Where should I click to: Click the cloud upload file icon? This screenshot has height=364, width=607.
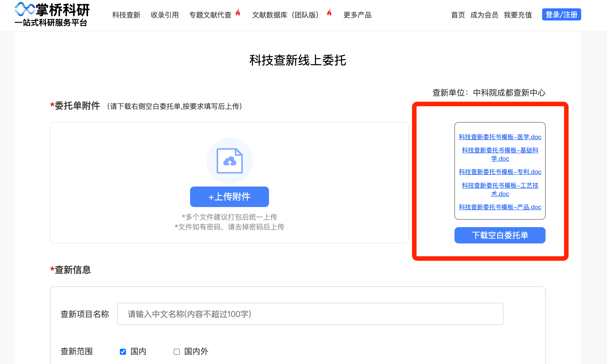pos(230,161)
